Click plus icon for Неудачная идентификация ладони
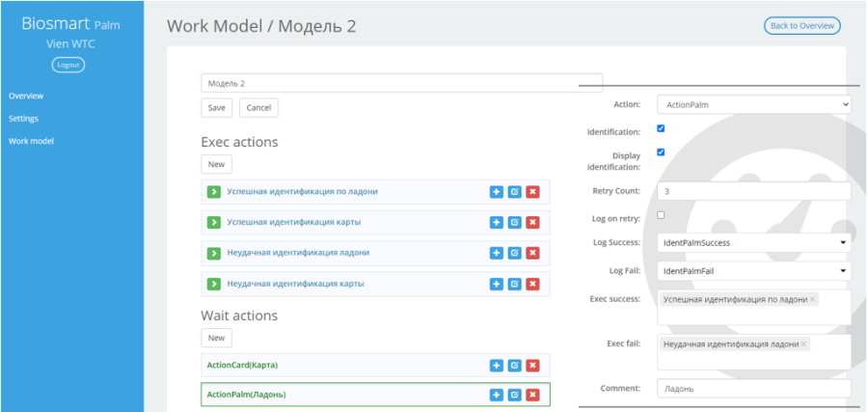The width and height of the screenshot is (868, 412). (497, 253)
